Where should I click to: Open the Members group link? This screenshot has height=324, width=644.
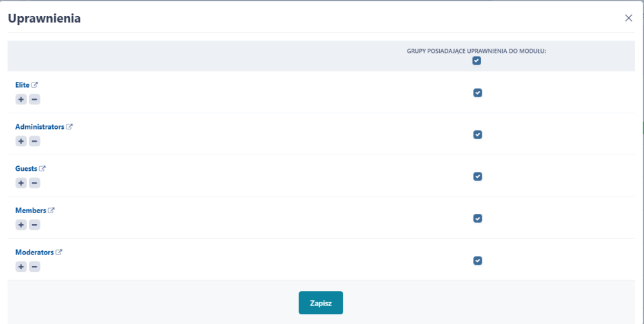[30, 211]
